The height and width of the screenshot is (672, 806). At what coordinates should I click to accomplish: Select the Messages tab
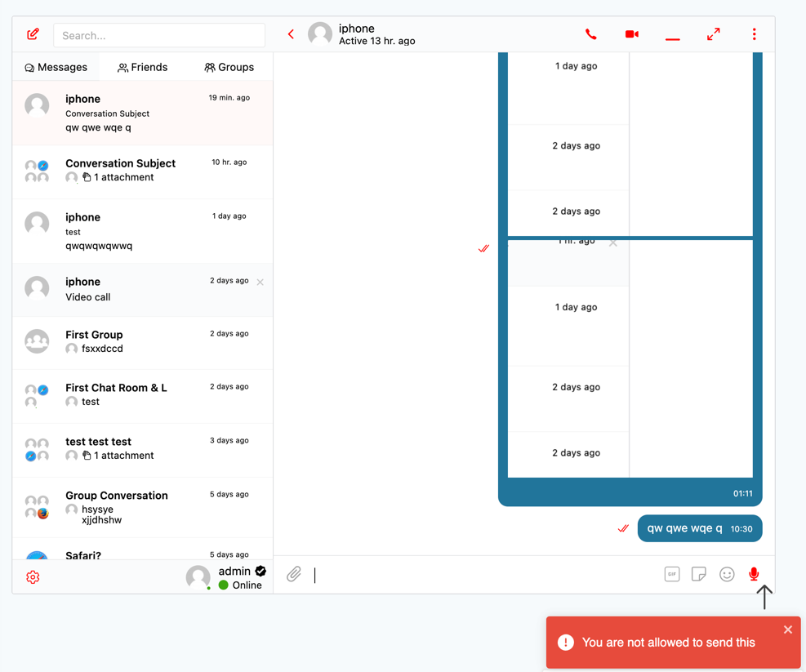56,67
